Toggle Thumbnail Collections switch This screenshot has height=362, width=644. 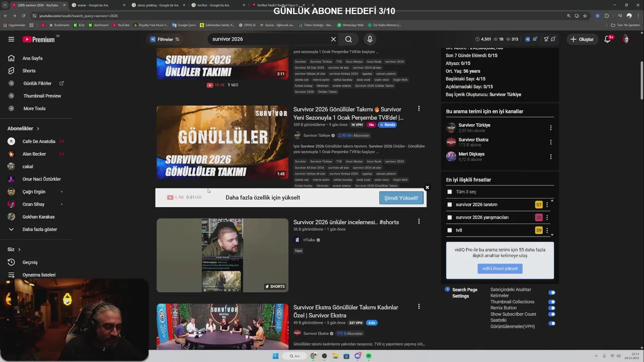[552, 302]
